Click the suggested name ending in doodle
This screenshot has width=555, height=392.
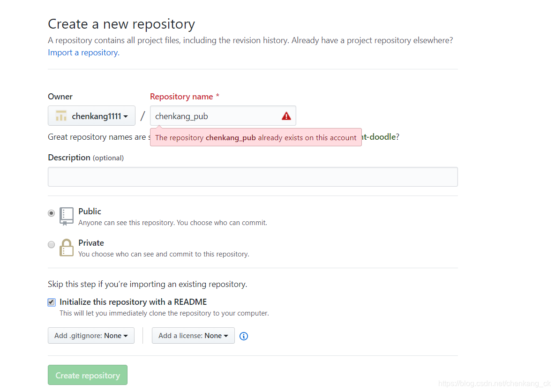[378, 137]
